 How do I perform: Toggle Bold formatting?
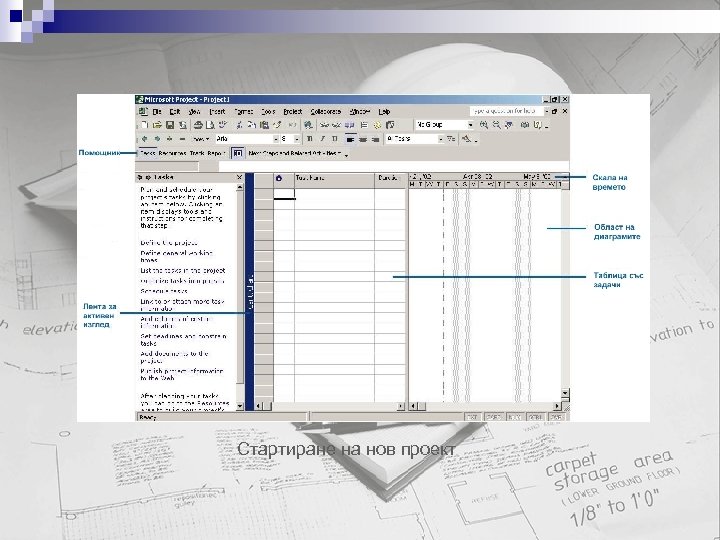pos(310,139)
